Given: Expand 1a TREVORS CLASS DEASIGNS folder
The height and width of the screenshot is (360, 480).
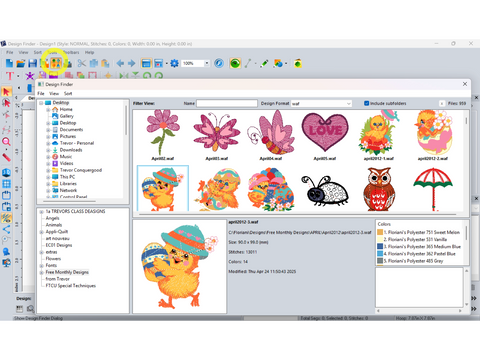Looking at the screenshot, I should [41, 211].
